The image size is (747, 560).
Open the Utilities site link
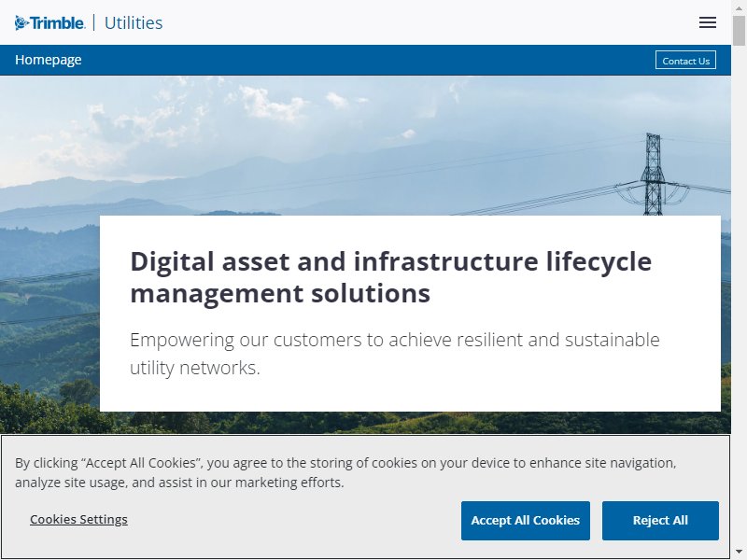coord(134,22)
